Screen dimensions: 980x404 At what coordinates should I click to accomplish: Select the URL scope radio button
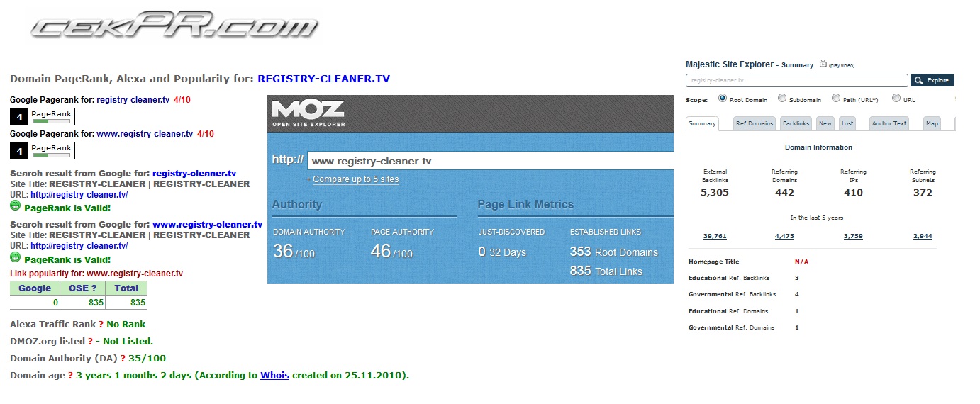tap(896, 99)
